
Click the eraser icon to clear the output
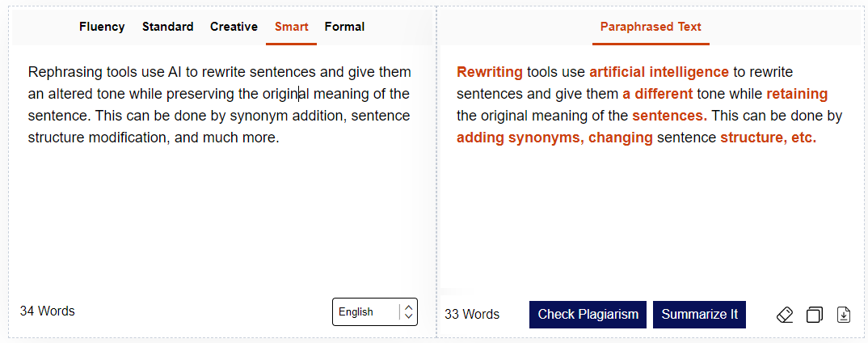point(785,315)
